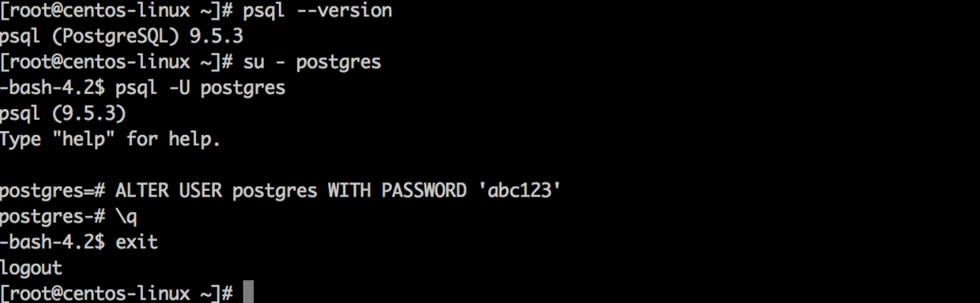Click the "logout" output line

click(32, 267)
